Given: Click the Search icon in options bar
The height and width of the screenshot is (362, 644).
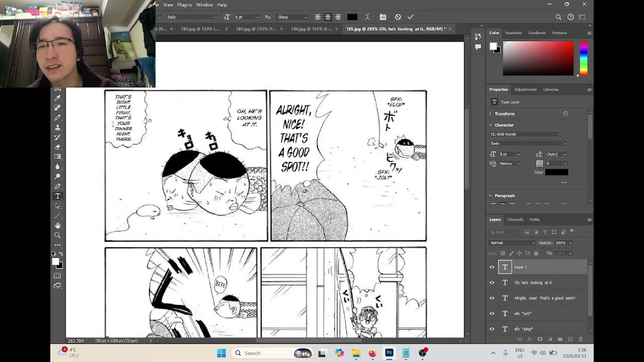Looking at the screenshot, I should click(x=558, y=17).
